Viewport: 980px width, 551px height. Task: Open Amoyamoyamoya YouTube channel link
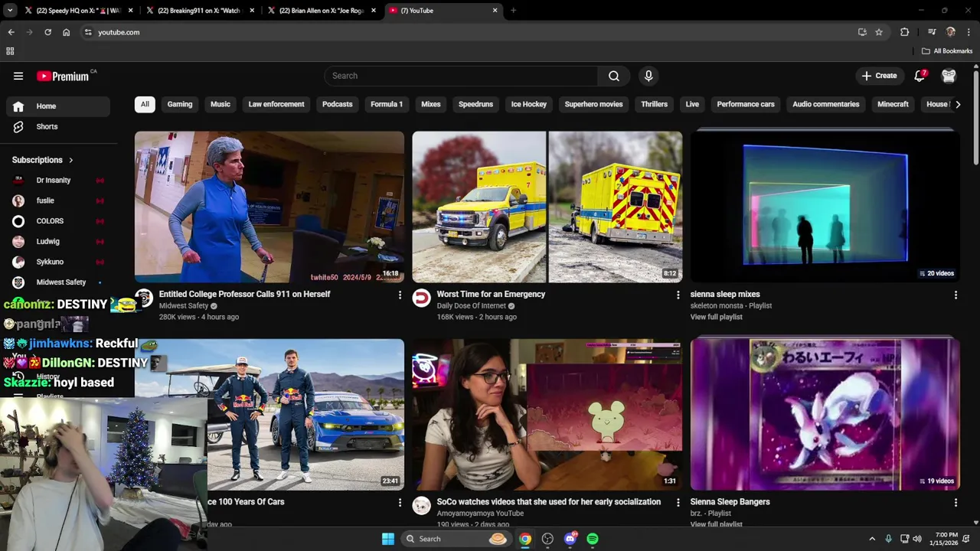[480, 514]
